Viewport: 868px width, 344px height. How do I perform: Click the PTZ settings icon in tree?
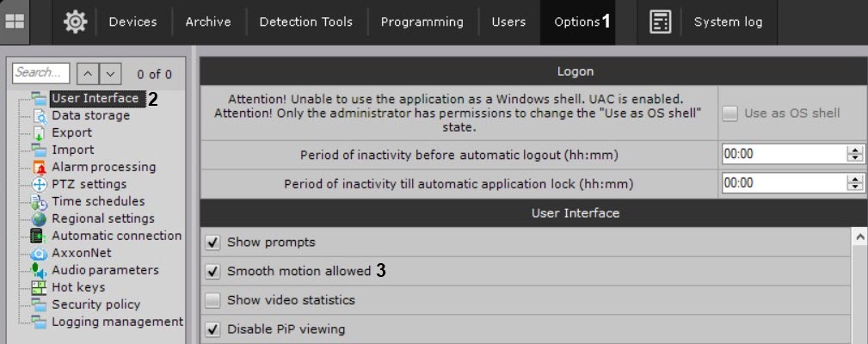click(39, 184)
